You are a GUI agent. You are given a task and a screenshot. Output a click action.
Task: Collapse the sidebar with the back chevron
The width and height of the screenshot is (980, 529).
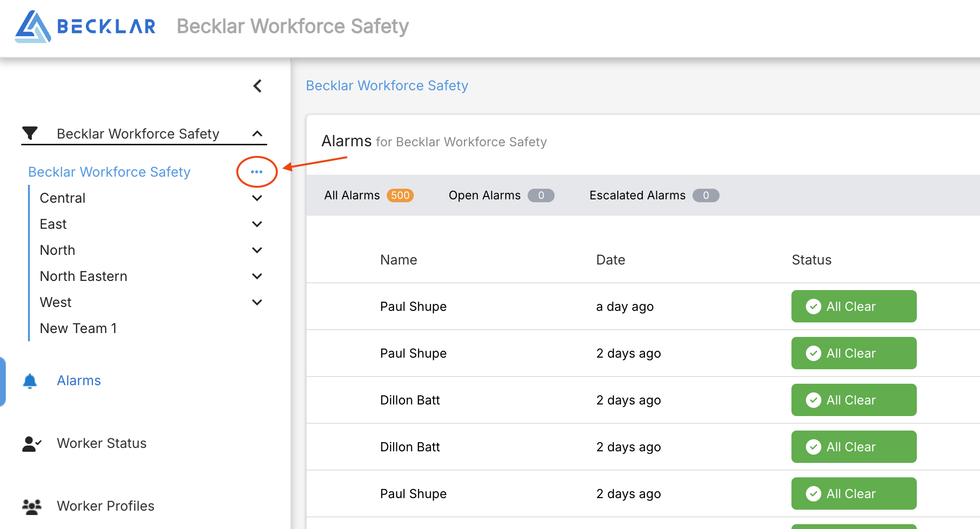pyautogui.click(x=258, y=86)
